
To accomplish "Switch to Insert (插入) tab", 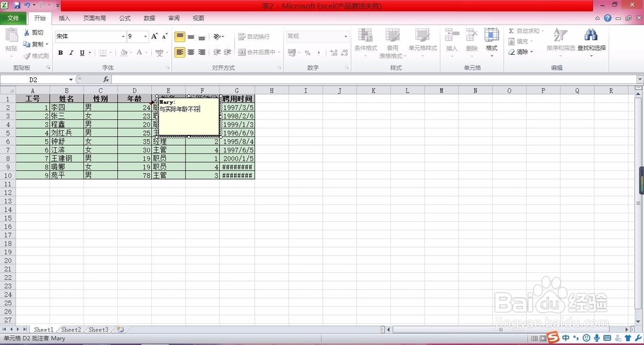I will [x=64, y=19].
